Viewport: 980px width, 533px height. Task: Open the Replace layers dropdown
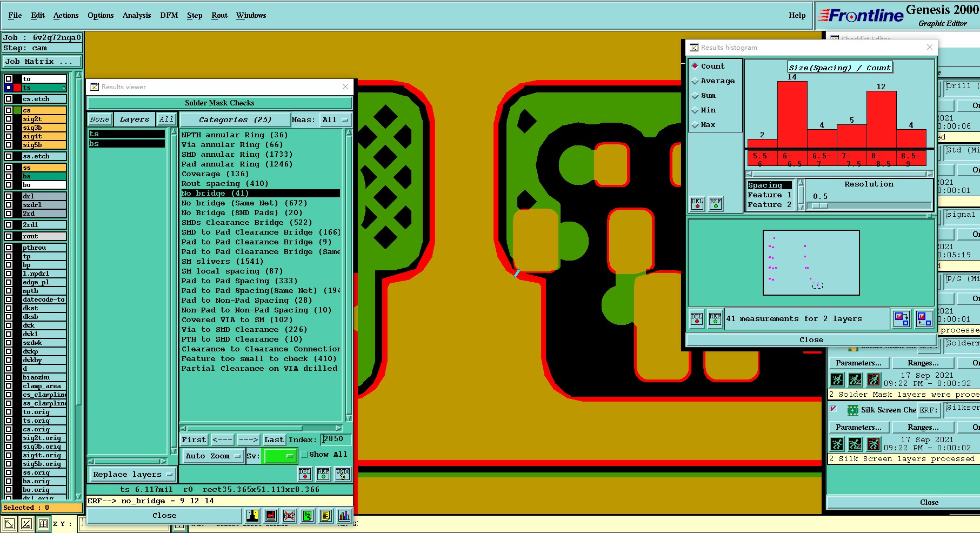click(x=132, y=474)
